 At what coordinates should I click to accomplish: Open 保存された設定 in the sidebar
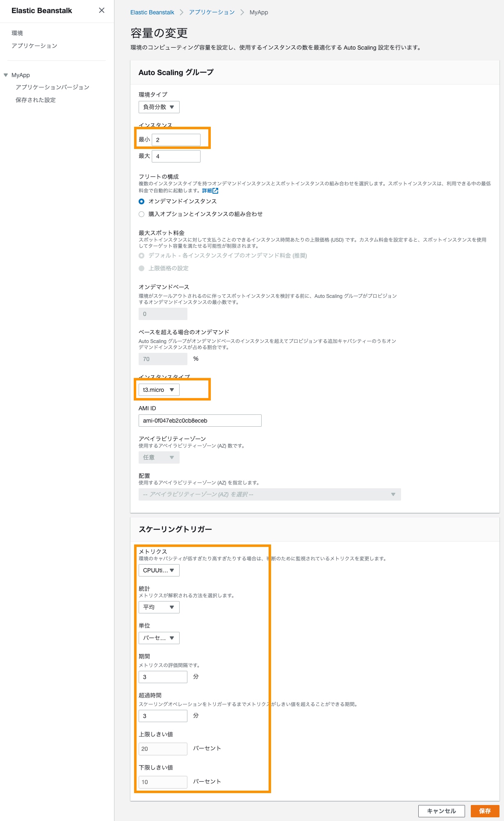pos(36,100)
